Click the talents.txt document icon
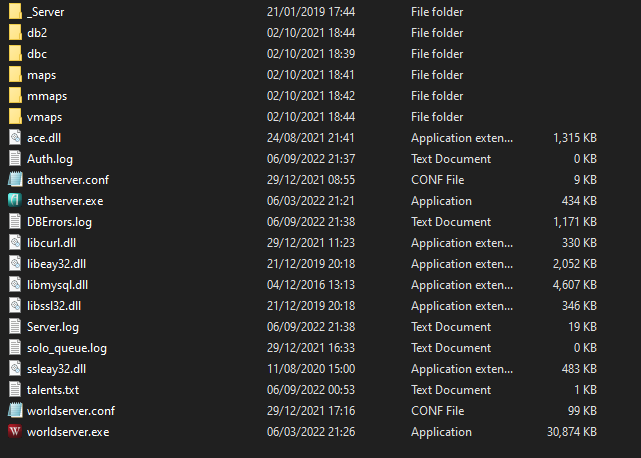 tap(15, 390)
